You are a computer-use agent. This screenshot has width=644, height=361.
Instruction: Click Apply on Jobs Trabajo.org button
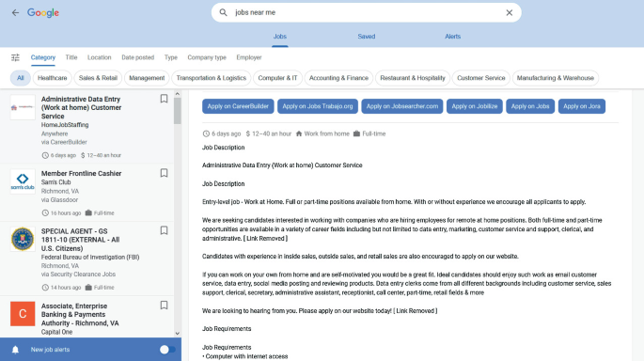click(318, 106)
